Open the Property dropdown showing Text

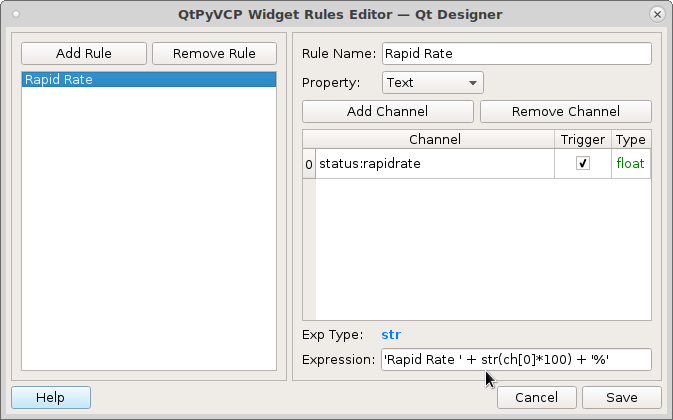[433, 82]
